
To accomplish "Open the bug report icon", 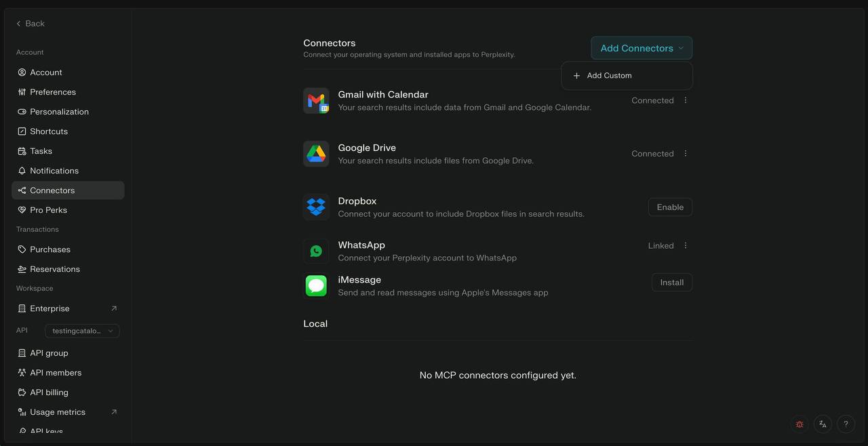I will tap(800, 424).
